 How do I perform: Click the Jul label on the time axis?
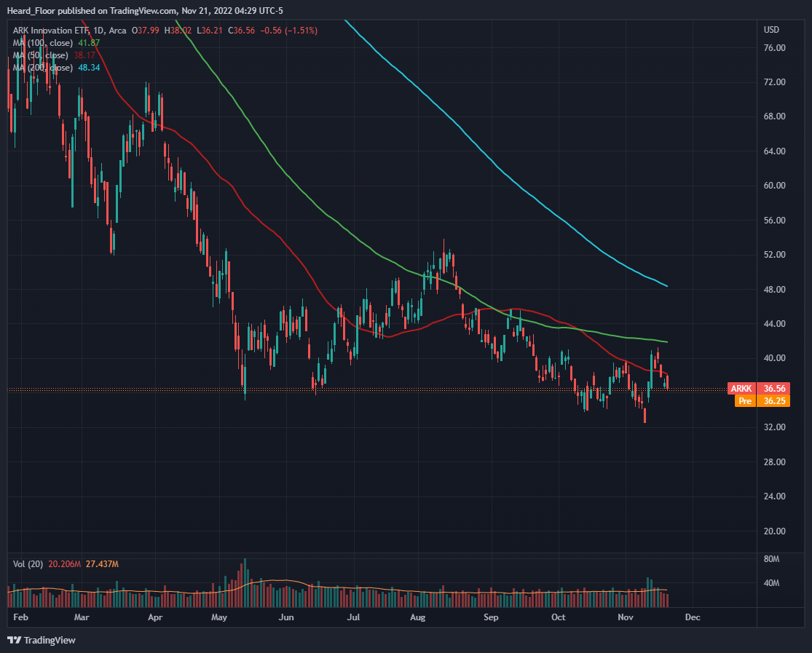353,617
